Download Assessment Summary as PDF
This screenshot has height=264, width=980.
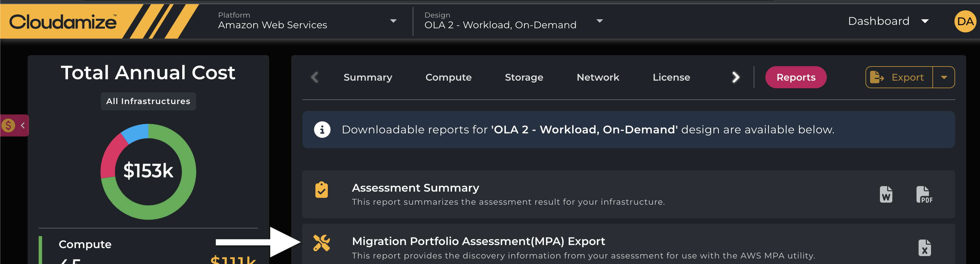(x=924, y=194)
